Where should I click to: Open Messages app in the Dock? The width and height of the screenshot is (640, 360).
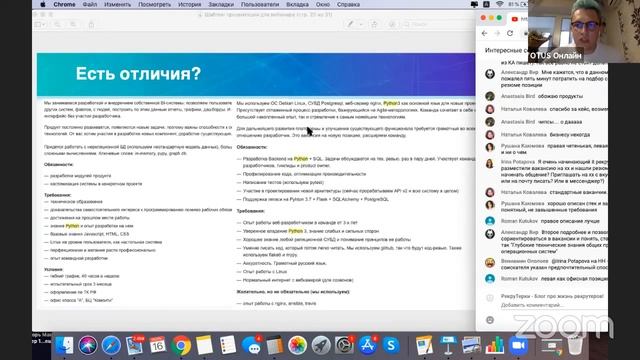click(251, 345)
